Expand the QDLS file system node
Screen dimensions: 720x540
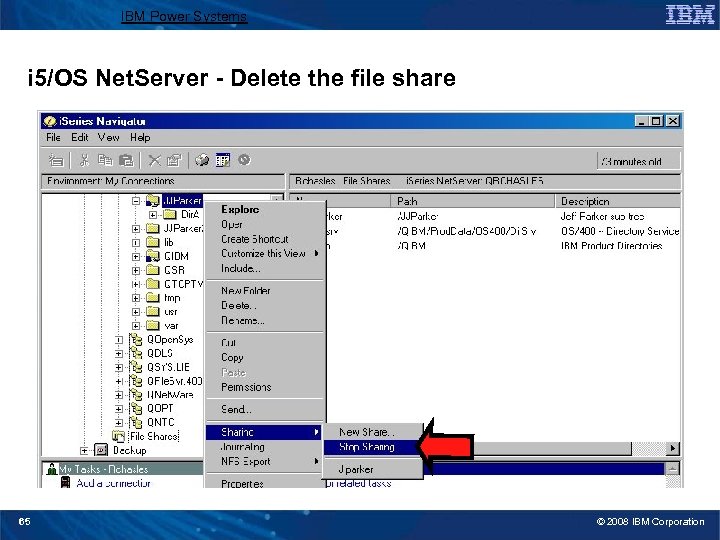click(118, 354)
